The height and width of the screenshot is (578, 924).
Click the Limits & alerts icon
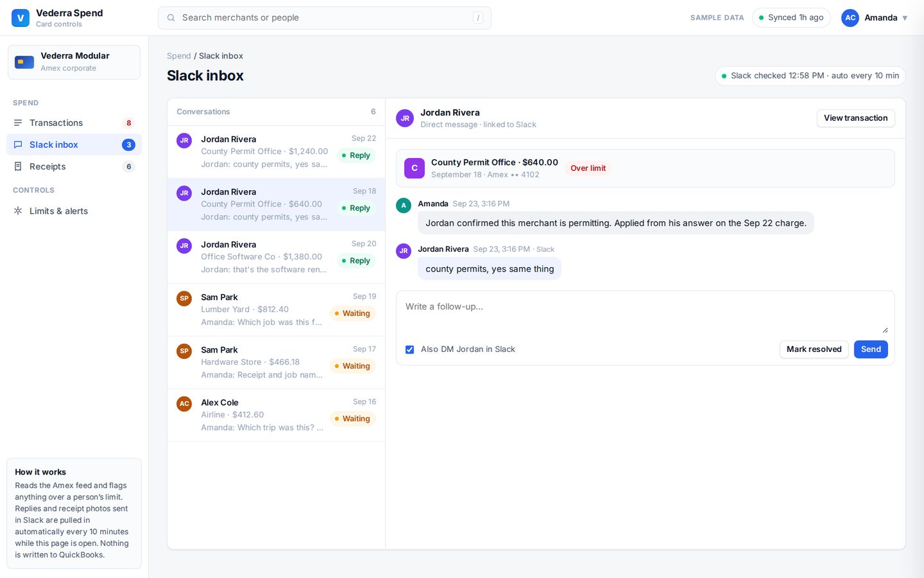point(18,211)
